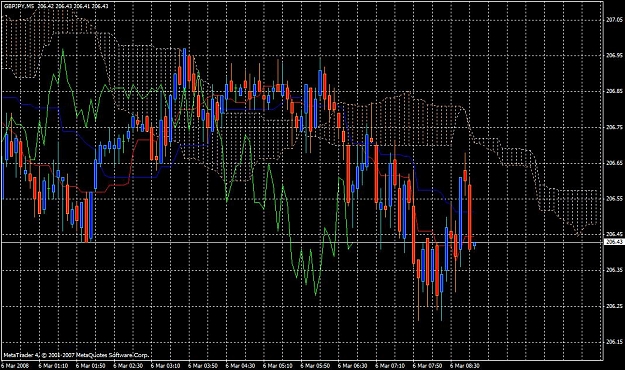Click the '6 Mar 03:10' time label
Image resolution: width=625 pixels, height=370 pixels.
[x=165, y=366]
